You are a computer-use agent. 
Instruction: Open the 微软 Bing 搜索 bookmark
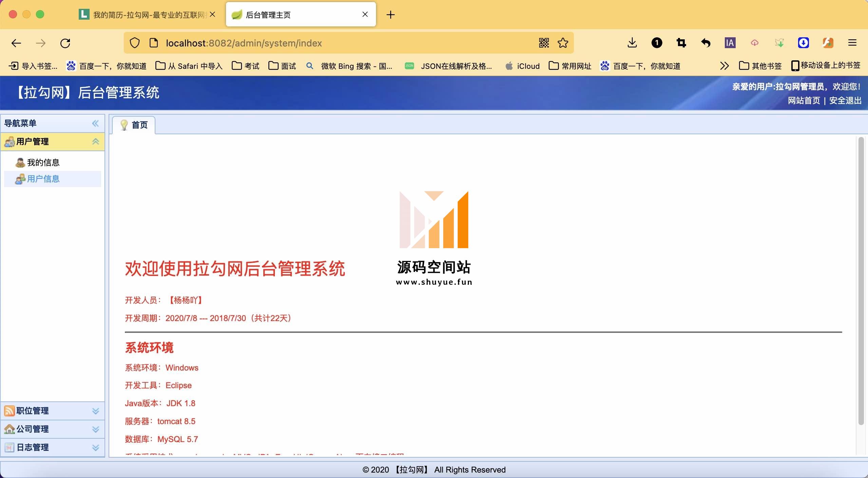pos(349,66)
